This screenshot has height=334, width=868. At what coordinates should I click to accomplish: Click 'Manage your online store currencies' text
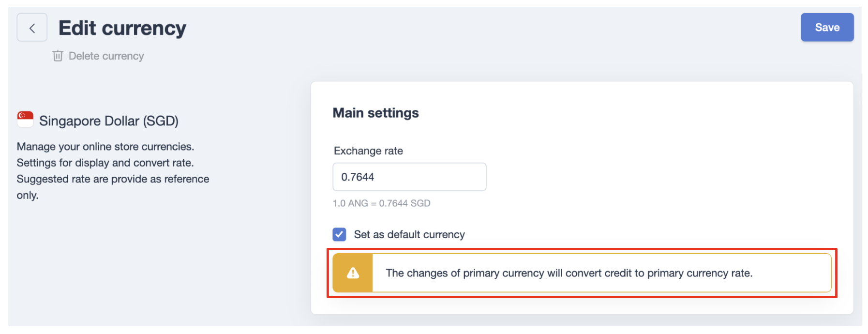105,147
